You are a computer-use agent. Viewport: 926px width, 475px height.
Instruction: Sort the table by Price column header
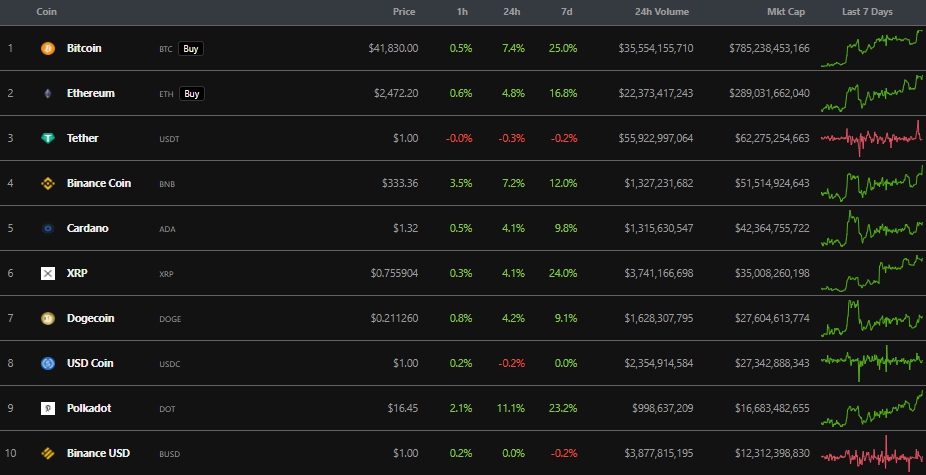tap(404, 12)
